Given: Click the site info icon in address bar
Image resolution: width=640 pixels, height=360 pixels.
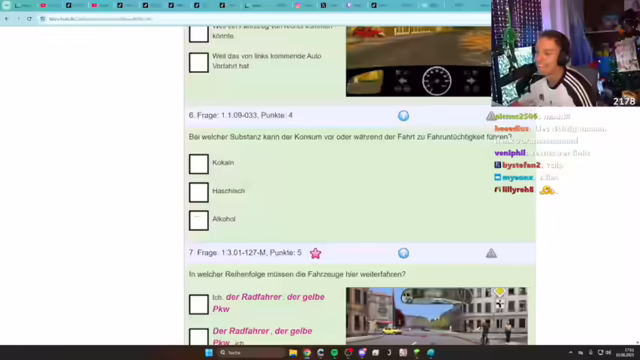Looking at the screenshot, I should [43, 19].
